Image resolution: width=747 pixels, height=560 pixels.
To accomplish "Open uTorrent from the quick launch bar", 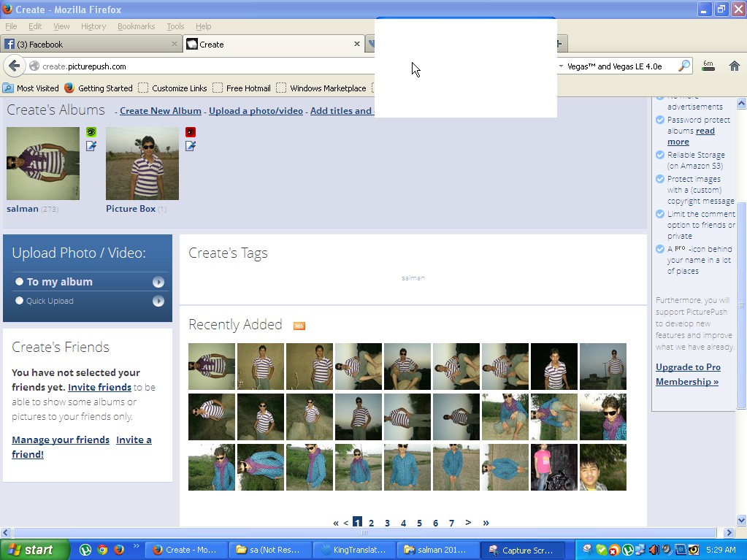I will click(85, 550).
